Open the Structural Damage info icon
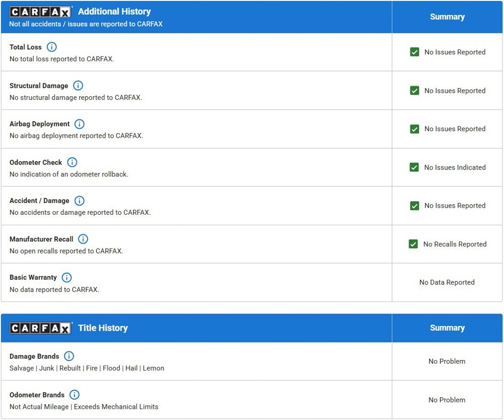Viewport: 504px width, 420px height. (x=78, y=86)
